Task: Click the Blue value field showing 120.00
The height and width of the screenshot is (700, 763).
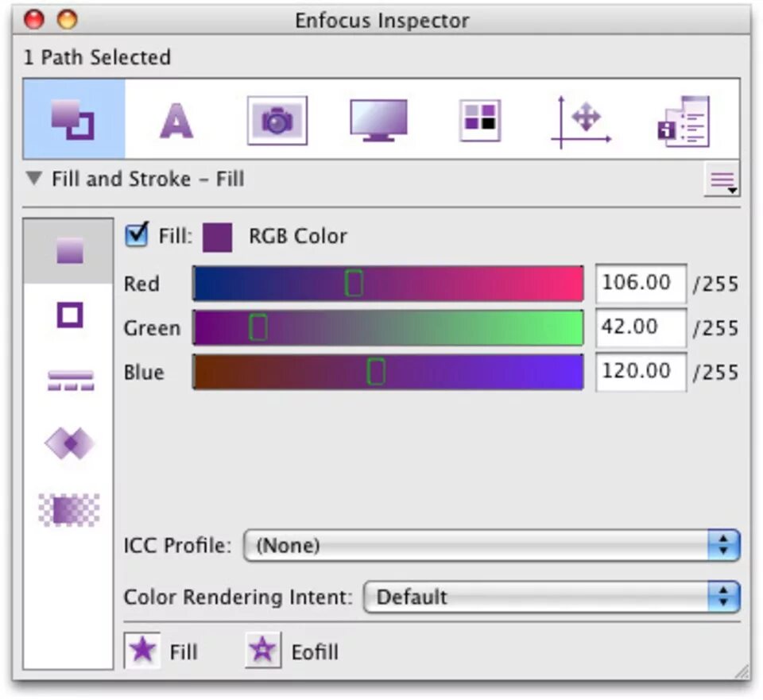Action: tap(641, 372)
